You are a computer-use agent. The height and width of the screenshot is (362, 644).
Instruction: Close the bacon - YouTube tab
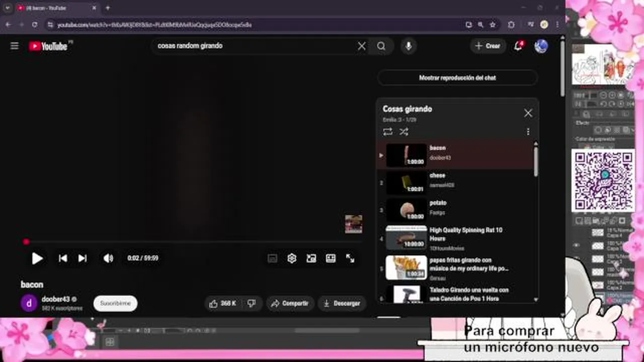coord(94,8)
